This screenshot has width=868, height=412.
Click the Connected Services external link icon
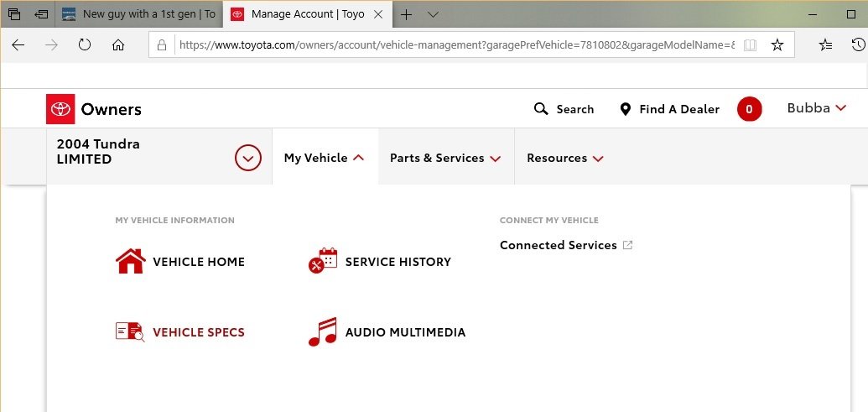[x=627, y=245]
